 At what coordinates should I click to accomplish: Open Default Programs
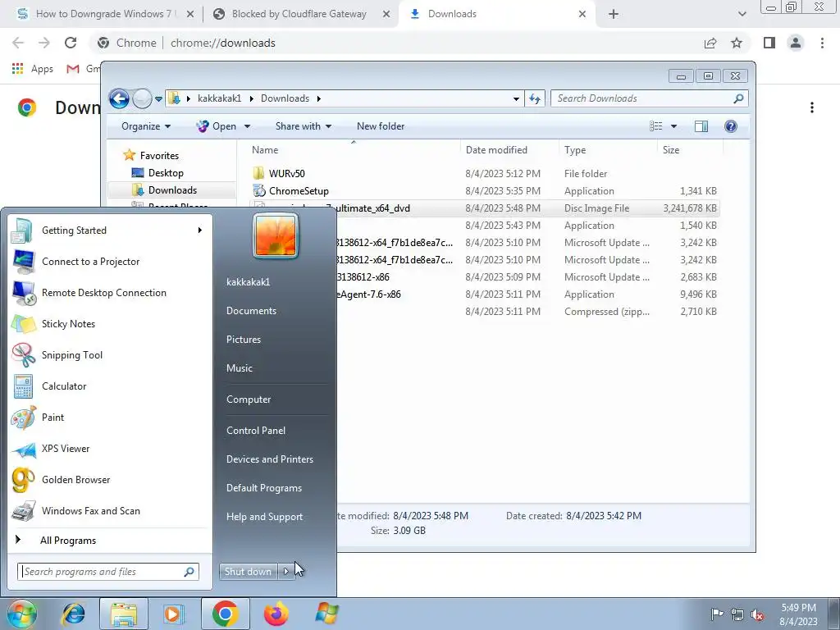263,488
